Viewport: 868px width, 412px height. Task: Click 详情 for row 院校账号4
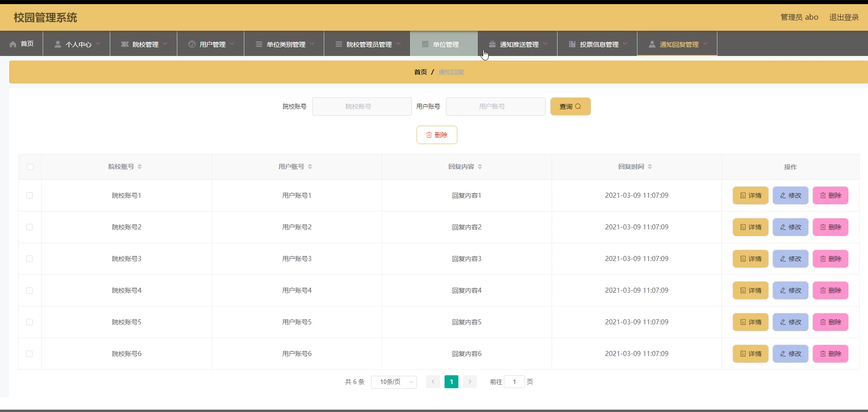[x=750, y=290]
